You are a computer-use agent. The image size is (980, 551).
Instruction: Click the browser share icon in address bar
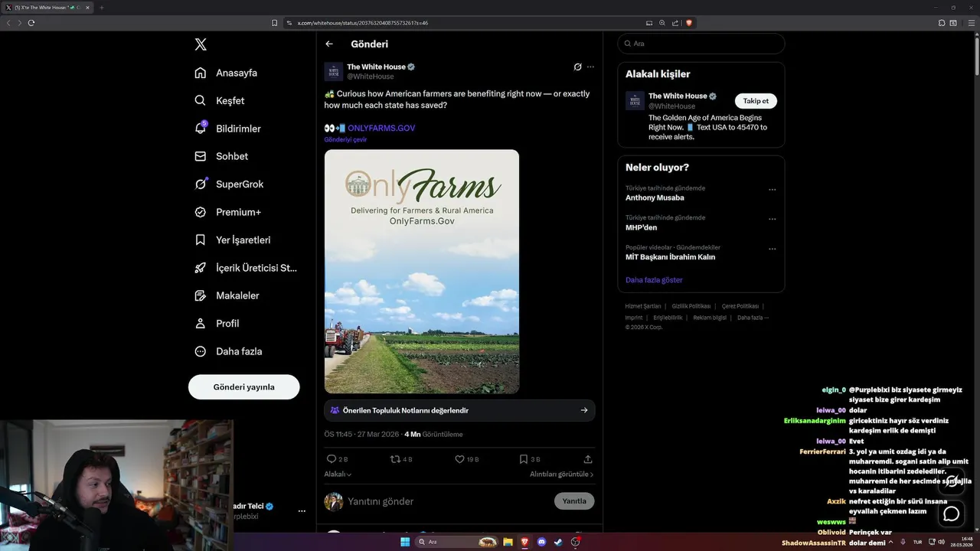(x=675, y=23)
